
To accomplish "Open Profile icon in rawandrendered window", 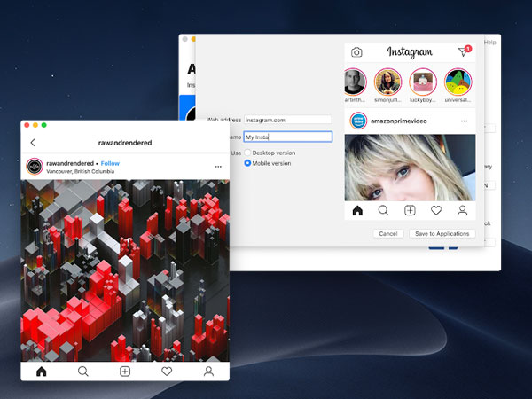I will 208,372.
